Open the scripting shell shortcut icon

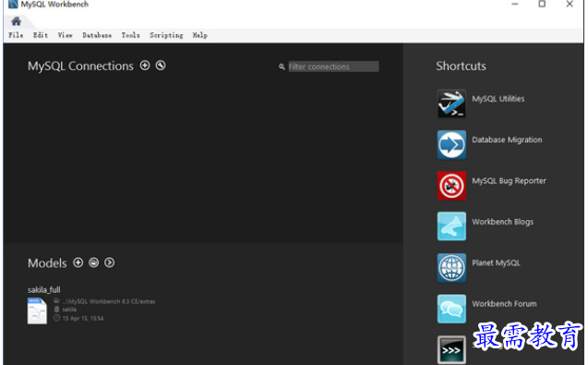[451, 349]
